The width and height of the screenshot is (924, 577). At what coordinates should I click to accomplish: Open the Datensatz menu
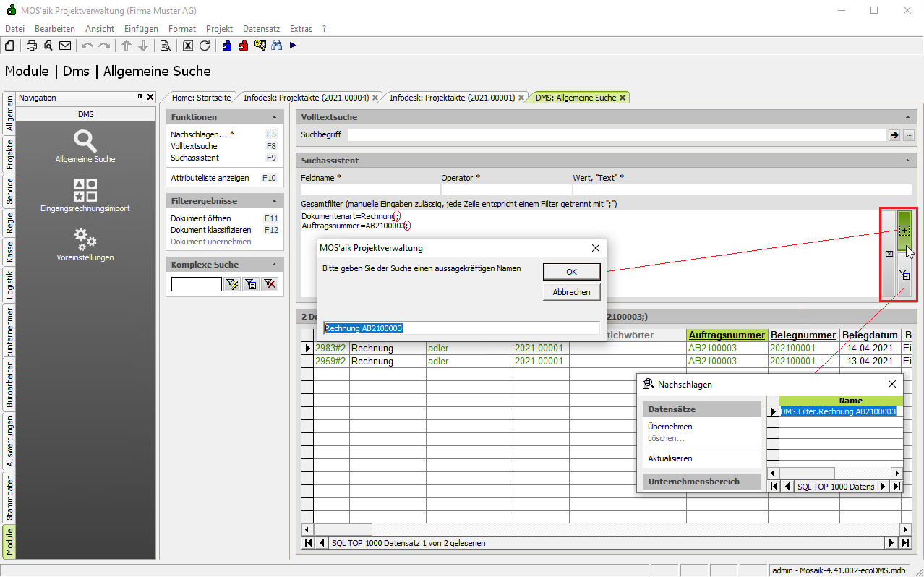(x=261, y=29)
